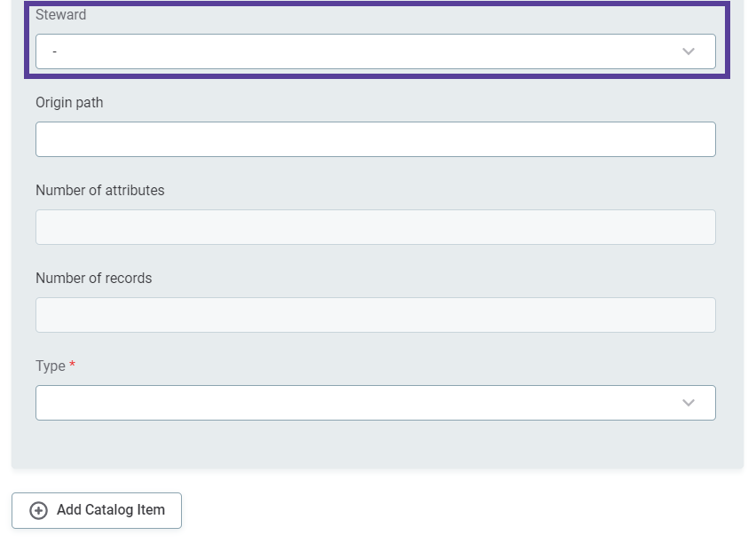
Task: Click the red asterisk next to Type
Action: [x=71, y=364]
